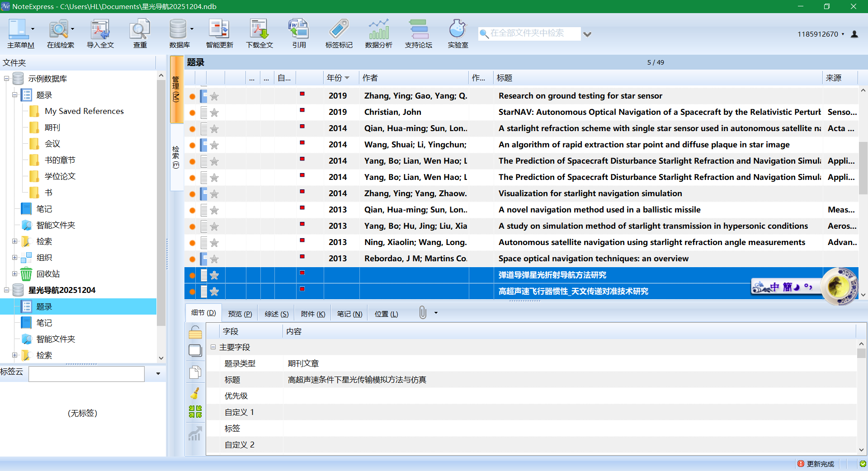
Task: Toggle star for 'Research on ground testing' record
Action: tap(214, 96)
